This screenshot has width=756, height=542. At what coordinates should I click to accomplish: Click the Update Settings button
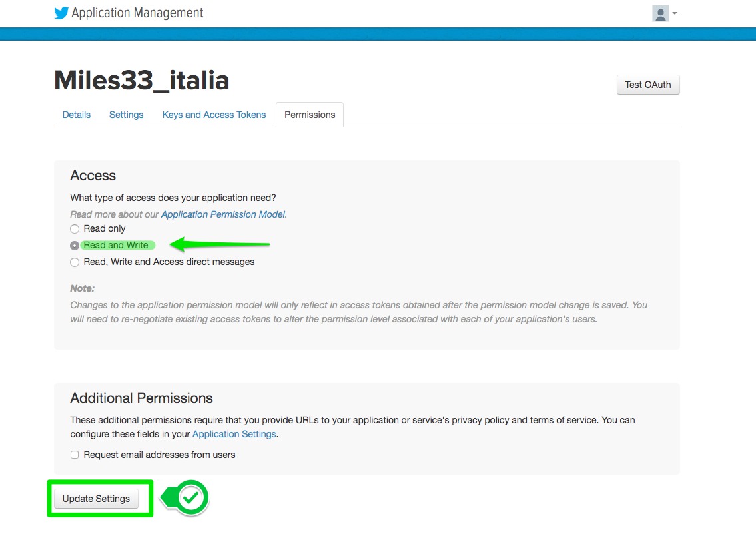96,499
